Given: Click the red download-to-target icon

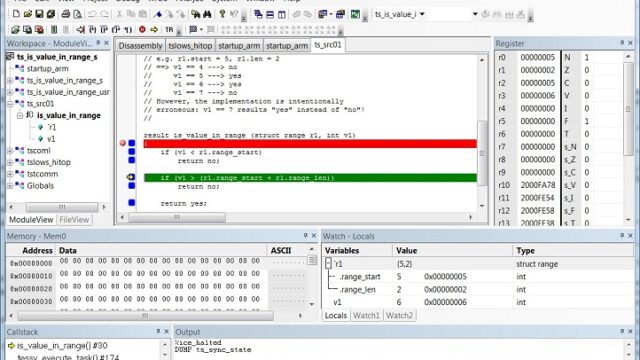Looking at the screenshot, I should point(39,29).
